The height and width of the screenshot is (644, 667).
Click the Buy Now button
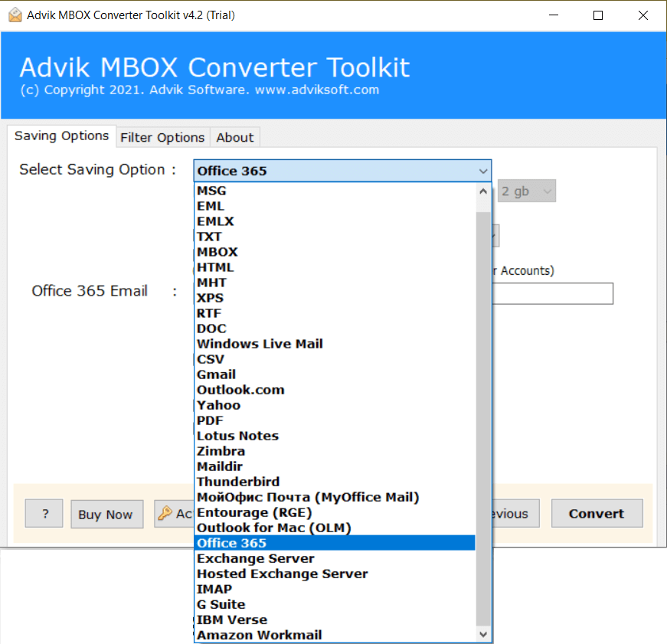[106, 514]
